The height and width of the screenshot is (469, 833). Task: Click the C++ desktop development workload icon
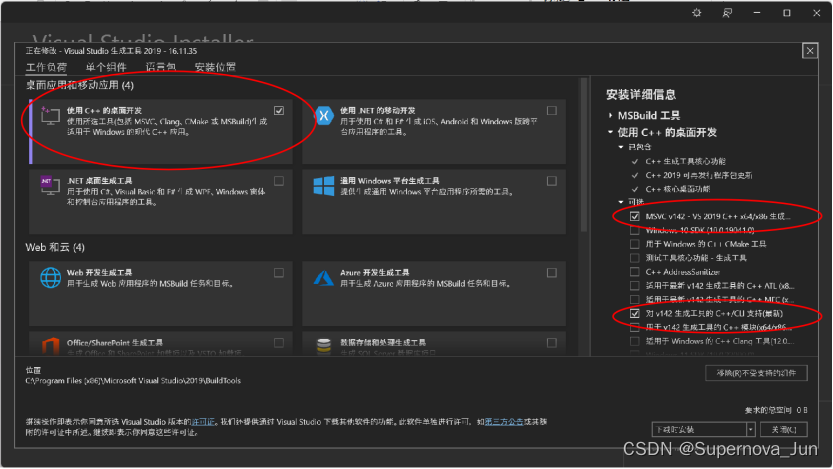pyautogui.click(x=50, y=115)
